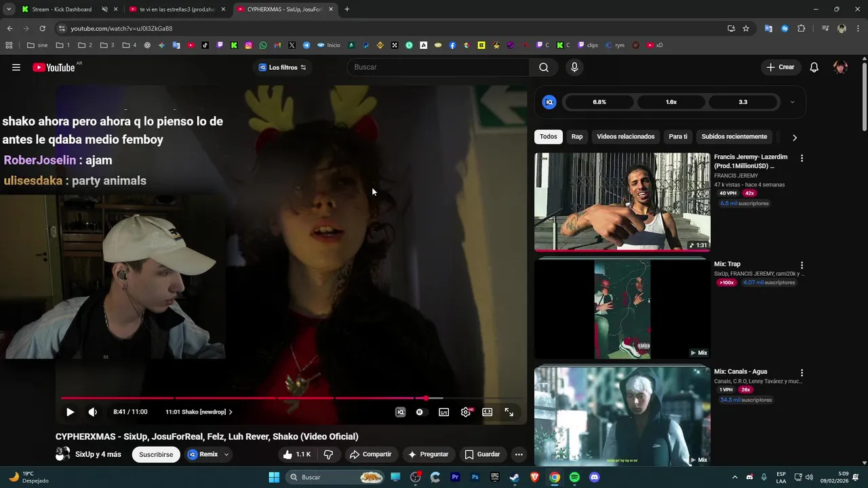The width and height of the screenshot is (868, 488).
Task: Open the Instagram bookmark icon
Action: tap(249, 45)
